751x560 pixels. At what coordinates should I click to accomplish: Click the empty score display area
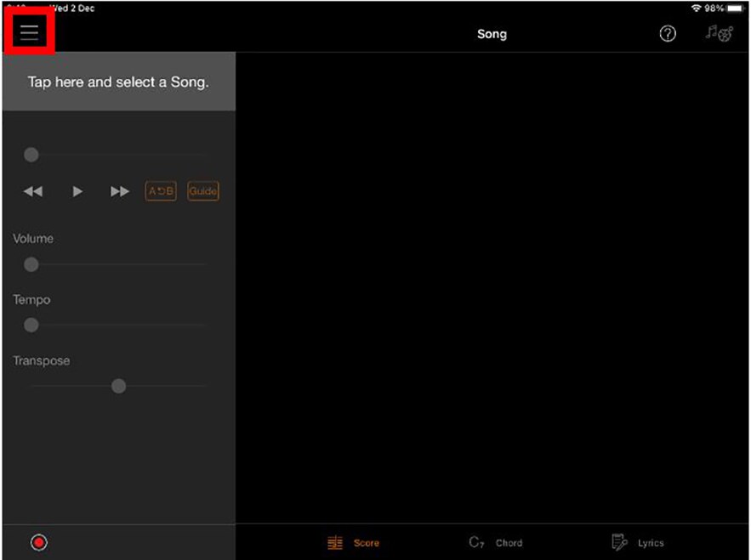coord(492,289)
